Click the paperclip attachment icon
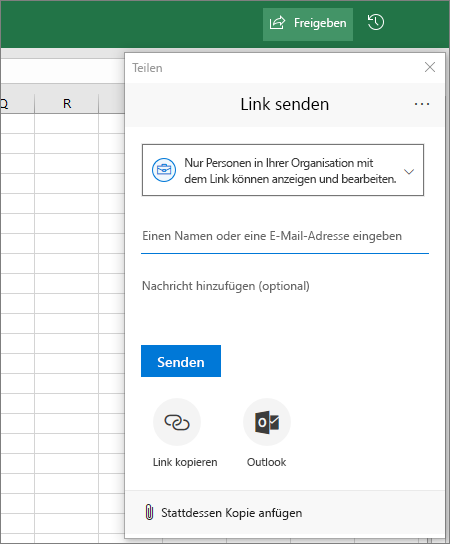This screenshot has width=450, height=544. coord(149,513)
